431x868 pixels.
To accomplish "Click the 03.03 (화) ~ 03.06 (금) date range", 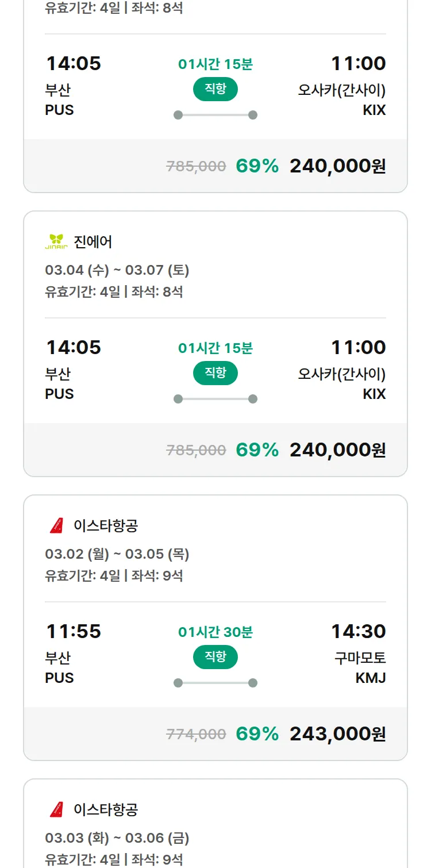I will coord(117,838).
